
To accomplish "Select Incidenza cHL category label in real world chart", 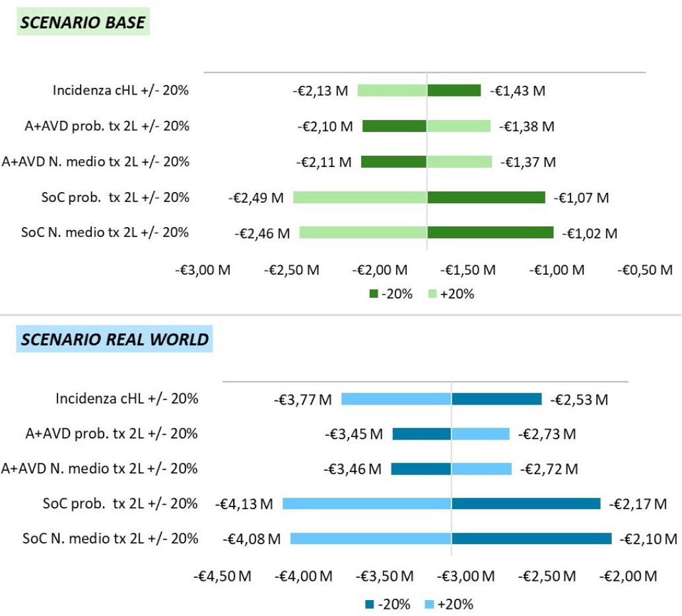I will tap(127, 399).
